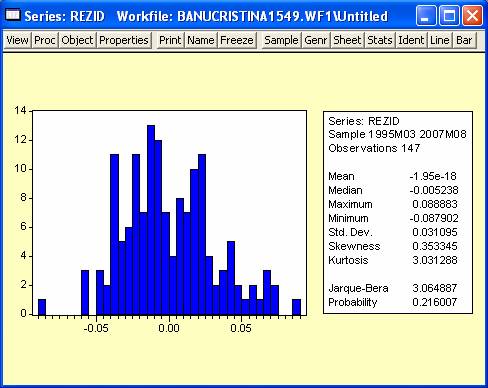Open the Sample dialog button

coord(281,40)
